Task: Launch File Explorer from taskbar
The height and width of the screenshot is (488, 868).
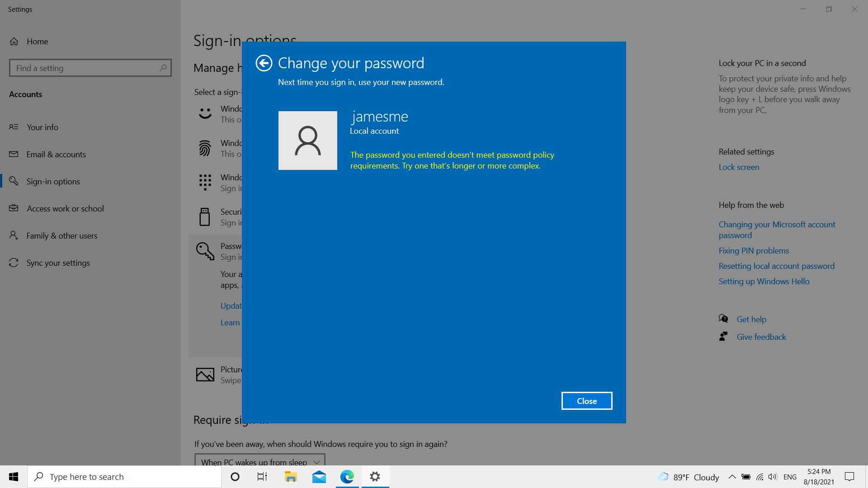Action: click(x=291, y=477)
